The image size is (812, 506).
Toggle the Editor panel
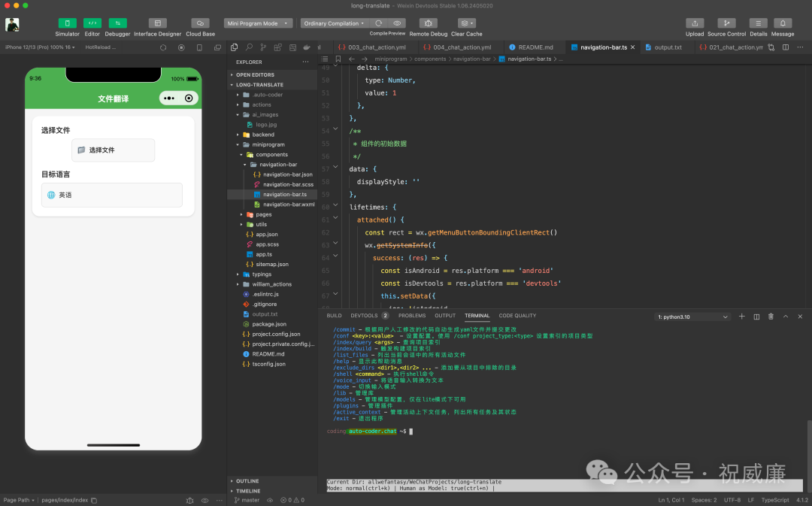tap(92, 23)
